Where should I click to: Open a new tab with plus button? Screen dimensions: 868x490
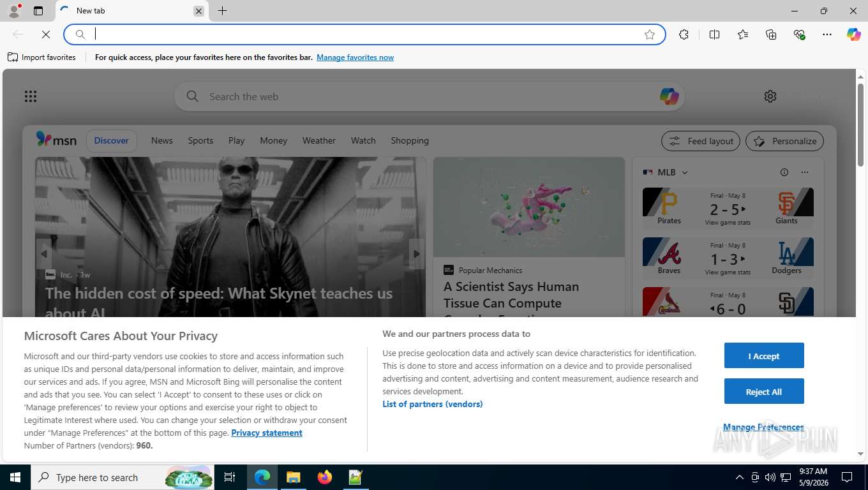click(222, 11)
